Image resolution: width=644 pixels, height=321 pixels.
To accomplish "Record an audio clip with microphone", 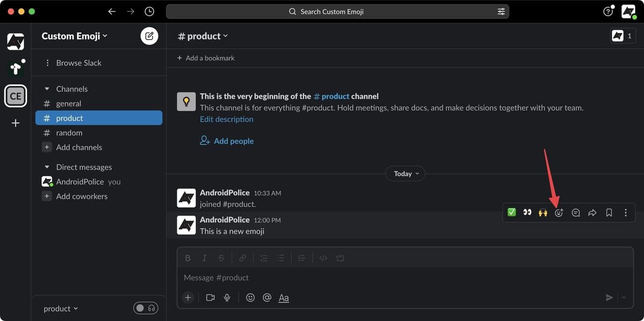I will point(227,298).
